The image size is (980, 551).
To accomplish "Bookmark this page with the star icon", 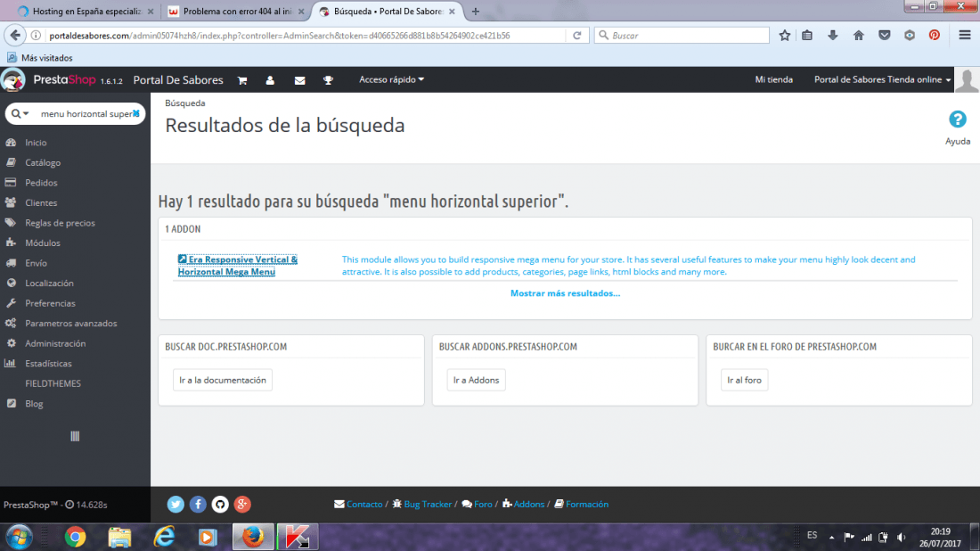I will point(785,36).
